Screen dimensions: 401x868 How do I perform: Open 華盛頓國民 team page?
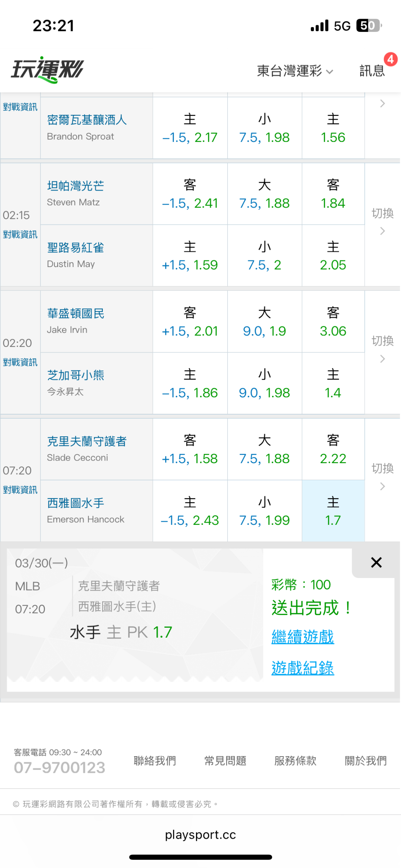click(76, 313)
